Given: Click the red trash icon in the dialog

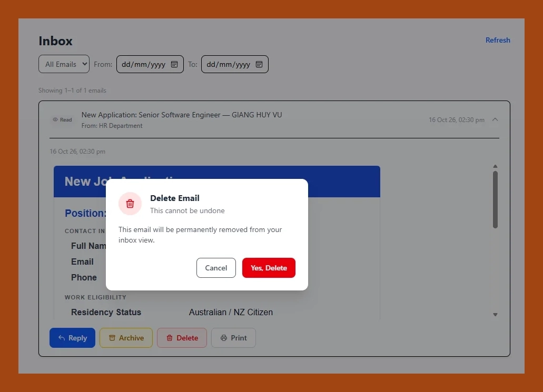Looking at the screenshot, I should click(x=130, y=204).
